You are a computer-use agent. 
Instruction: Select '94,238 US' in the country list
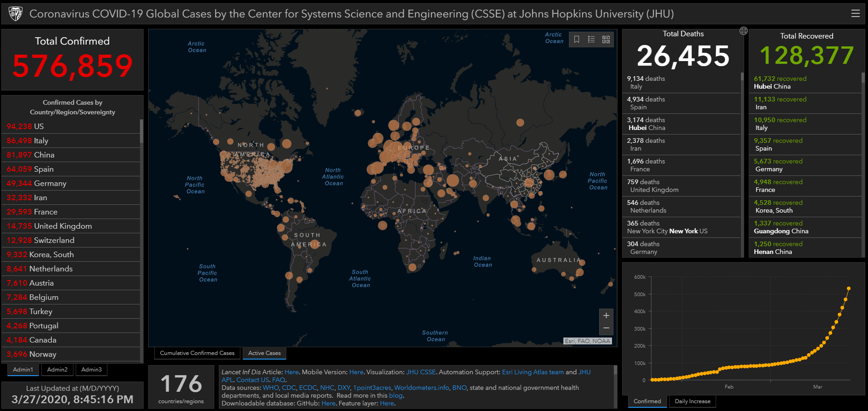click(71, 126)
